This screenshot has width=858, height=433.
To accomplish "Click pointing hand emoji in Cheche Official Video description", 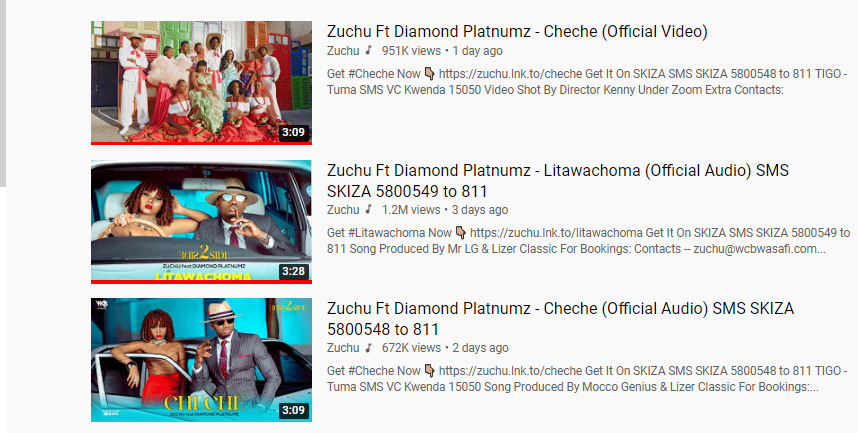I will [430, 74].
